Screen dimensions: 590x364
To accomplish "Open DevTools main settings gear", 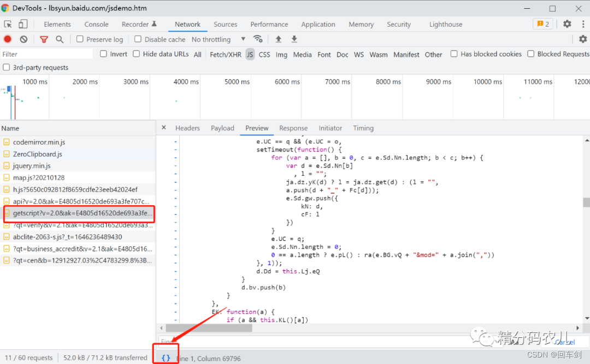I will (567, 24).
